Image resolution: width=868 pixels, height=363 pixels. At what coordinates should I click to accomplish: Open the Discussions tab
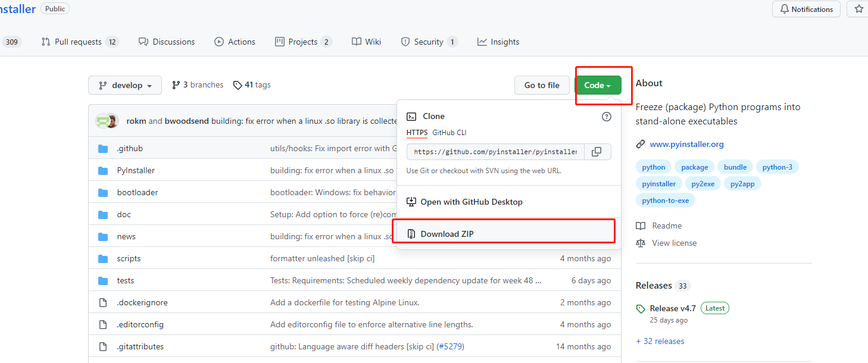(x=167, y=42)
